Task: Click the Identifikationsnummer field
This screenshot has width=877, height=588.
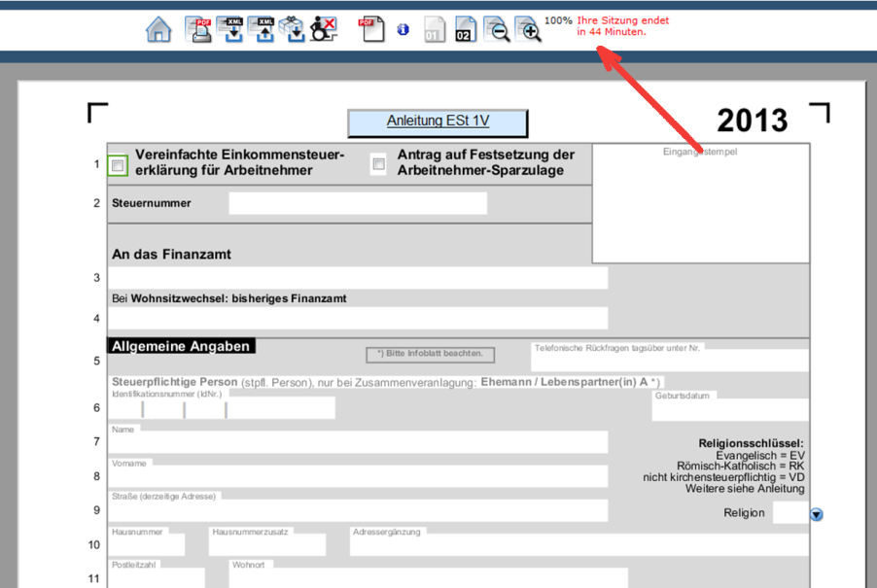Action: 222,408
